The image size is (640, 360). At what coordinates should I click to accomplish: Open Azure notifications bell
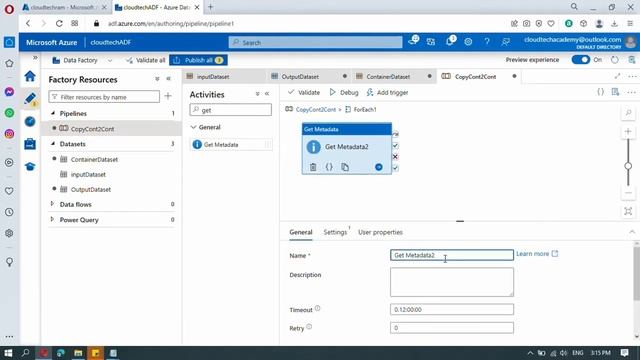tap(450, 41)
